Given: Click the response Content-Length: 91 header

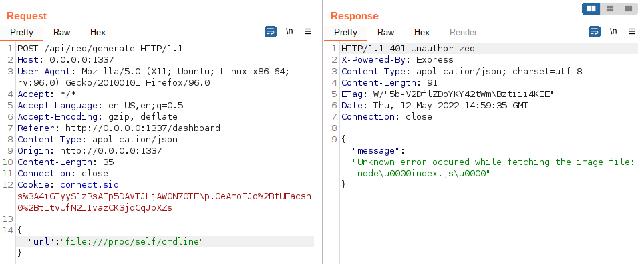Looking at the screenshot, I should point(389,83).
